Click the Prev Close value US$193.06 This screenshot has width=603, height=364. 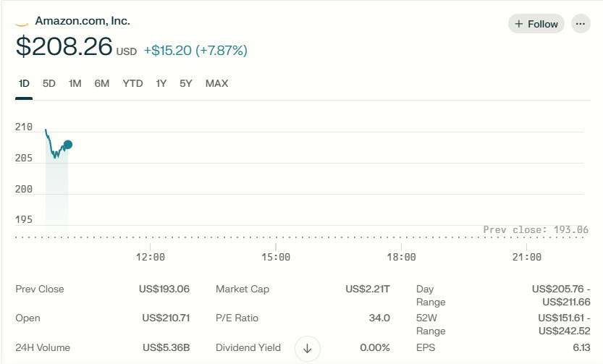coord(164,289)
